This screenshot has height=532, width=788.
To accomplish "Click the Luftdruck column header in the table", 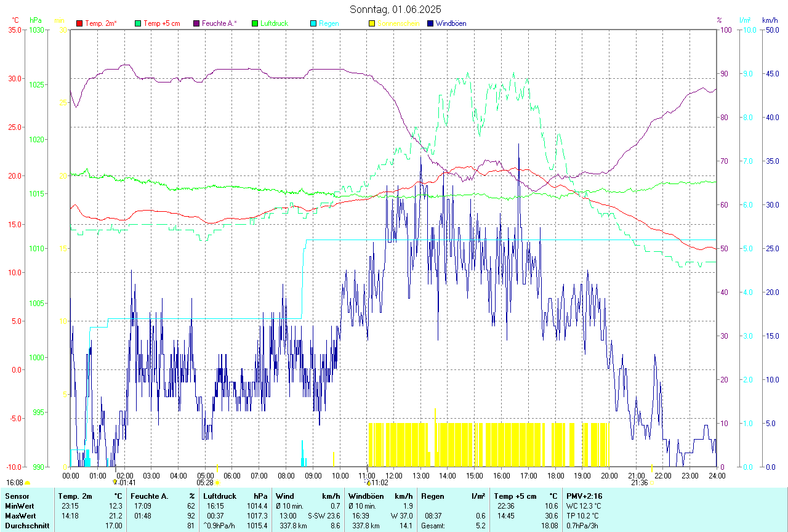I will pyautogui.click(x=220, y=496).
